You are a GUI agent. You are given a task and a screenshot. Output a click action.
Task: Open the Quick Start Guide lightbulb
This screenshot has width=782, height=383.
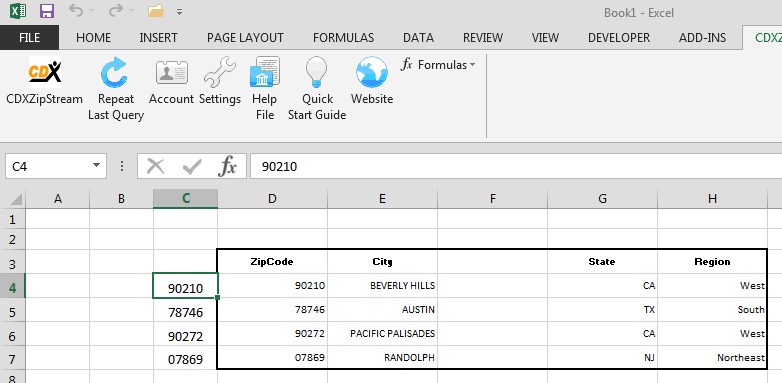[x=317, y=73]
